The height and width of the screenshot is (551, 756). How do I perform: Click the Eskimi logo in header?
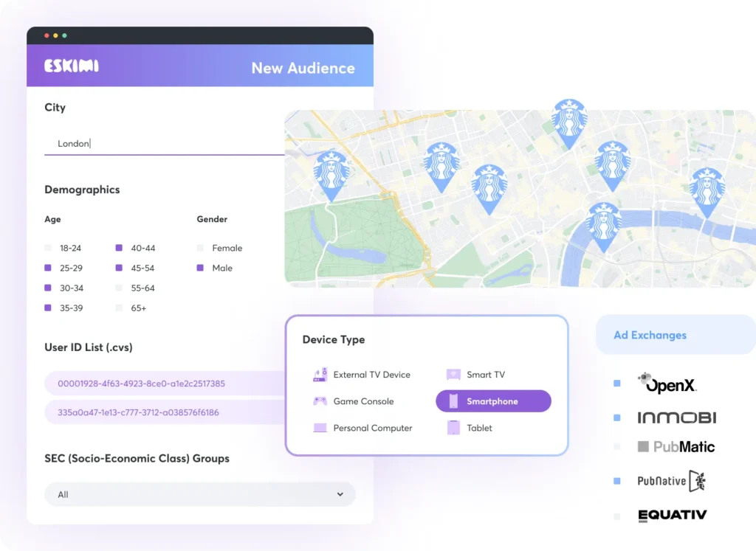(x=72, y=66)
